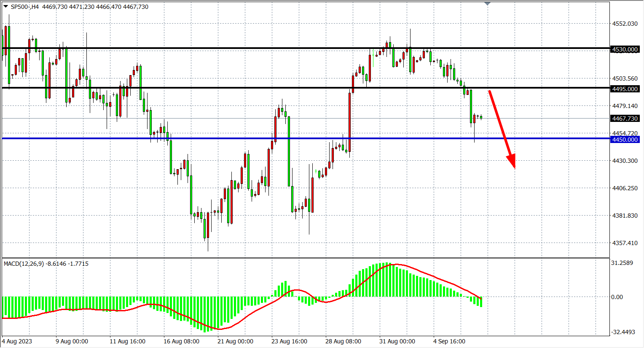The height and width of the screenshot is (348, 644).
Task: Select the black horizontal line at 4495.000
Action: 253,88
